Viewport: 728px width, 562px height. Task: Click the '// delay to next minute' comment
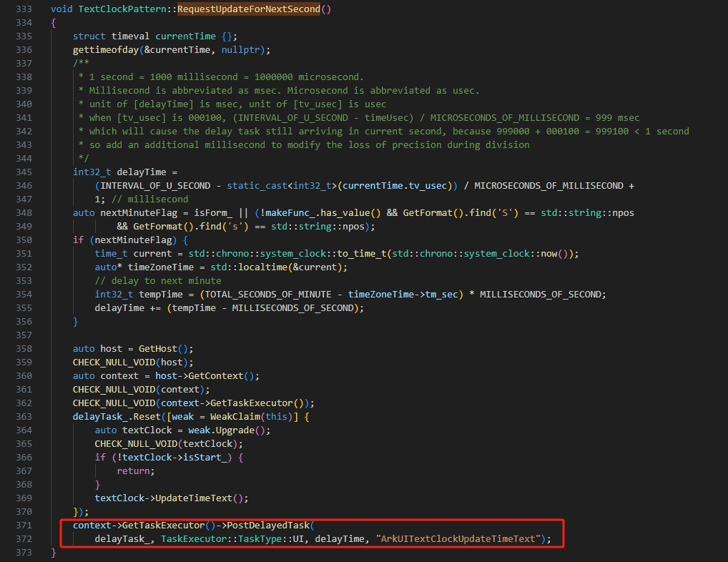pos(158,281)
